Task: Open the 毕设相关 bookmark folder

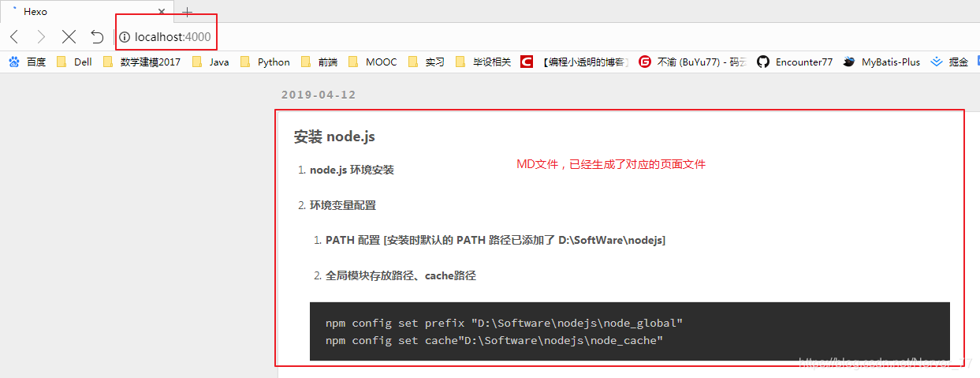Action: (x=483, y=62)
